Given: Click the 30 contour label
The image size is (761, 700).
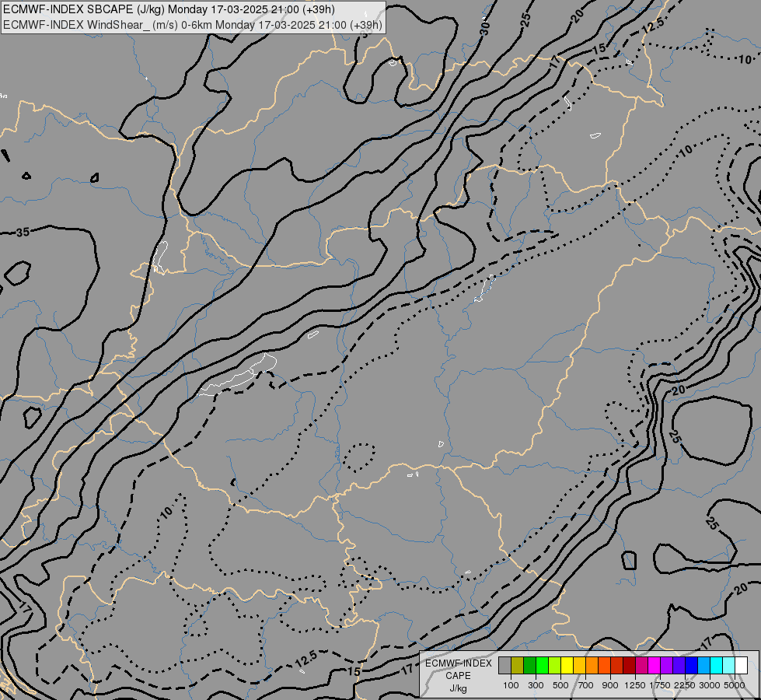Looking at the screenshot, I should coord(484,29).
